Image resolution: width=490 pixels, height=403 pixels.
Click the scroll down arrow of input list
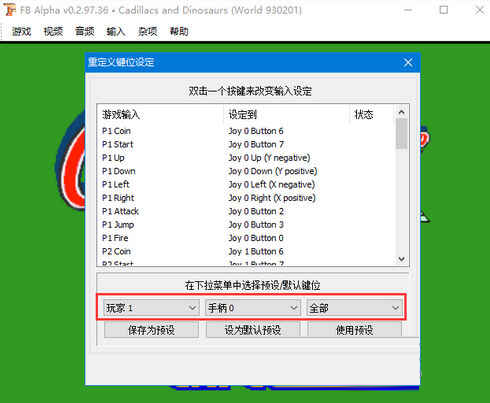(402, 259)
